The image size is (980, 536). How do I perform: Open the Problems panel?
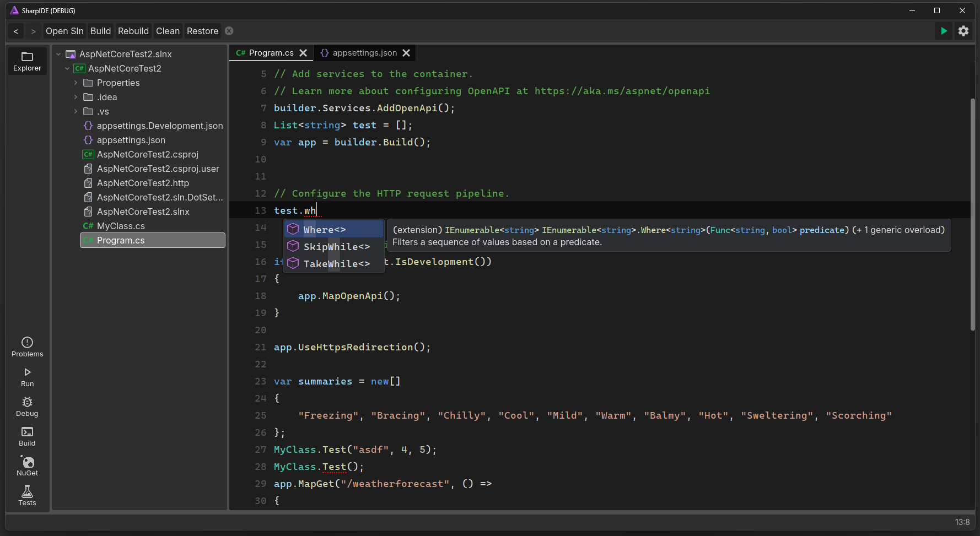coord(27,347)
